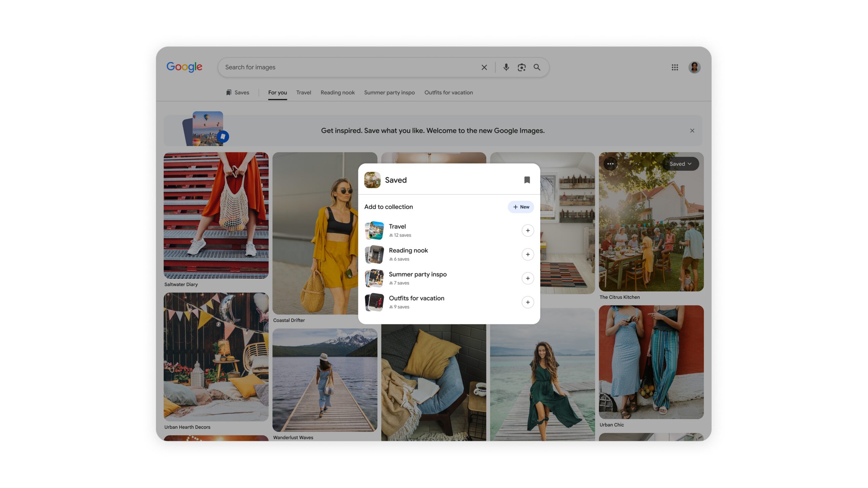Click the Reading nook collection name in popup
The image size is (868, 488).
point(408,250)
